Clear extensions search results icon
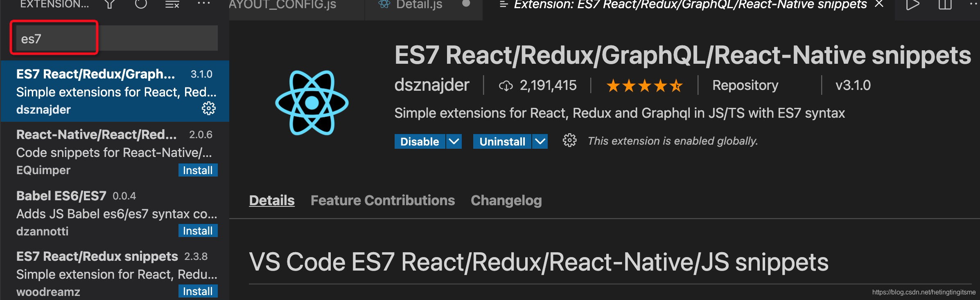This screenshot has height=300, width=980. (172, 4)
